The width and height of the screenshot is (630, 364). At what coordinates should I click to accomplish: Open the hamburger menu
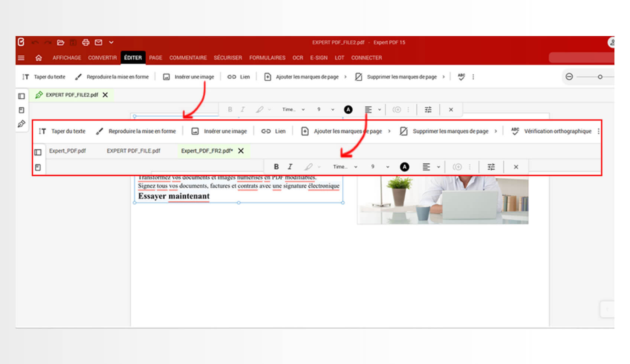click(21, 58)
